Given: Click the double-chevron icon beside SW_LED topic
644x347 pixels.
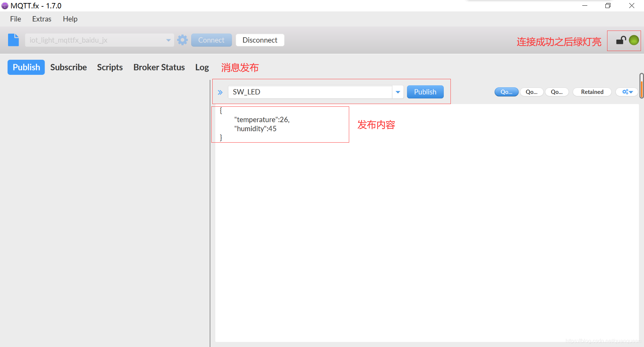Looking at the screenshot, I should (220, 92).
